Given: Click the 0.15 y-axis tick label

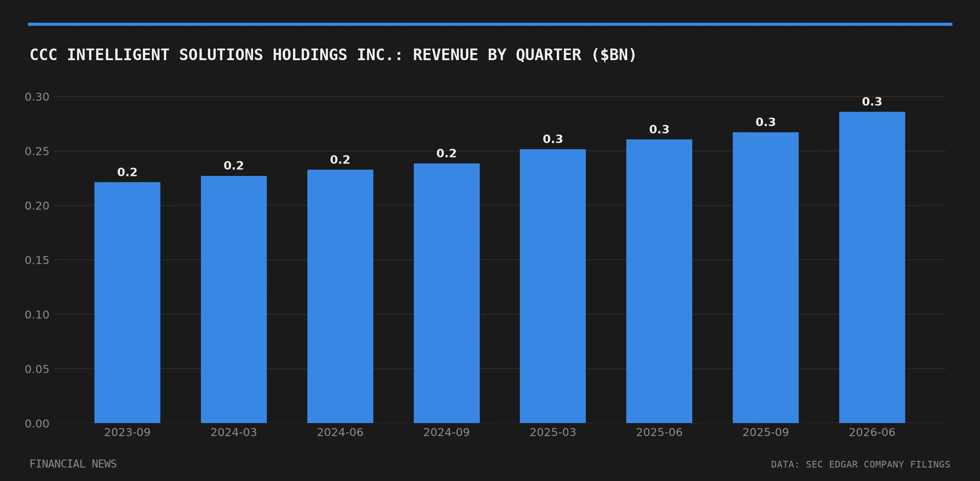Looking at the screenshot, I should [x=37, y=260].
